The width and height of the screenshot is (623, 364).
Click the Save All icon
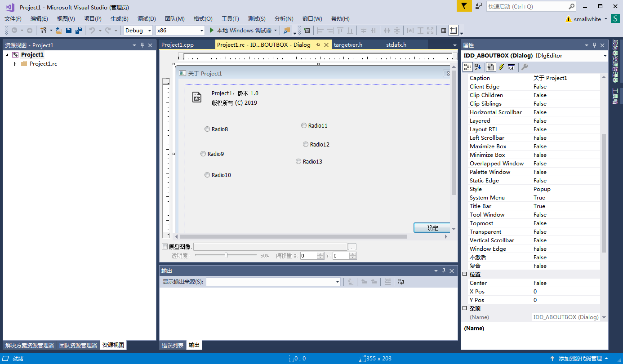(x=79, y=31)
